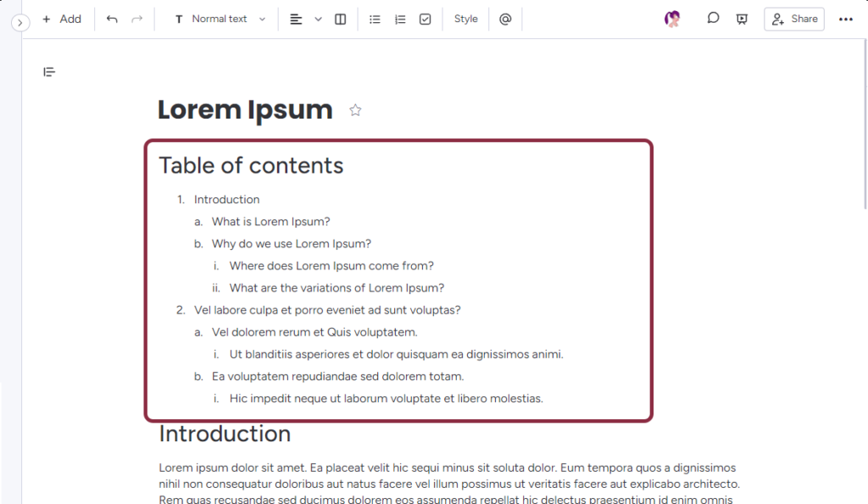This screenshot has height=504, width=868.
Task: Insert column layout from toolbar
Action: 340,19
